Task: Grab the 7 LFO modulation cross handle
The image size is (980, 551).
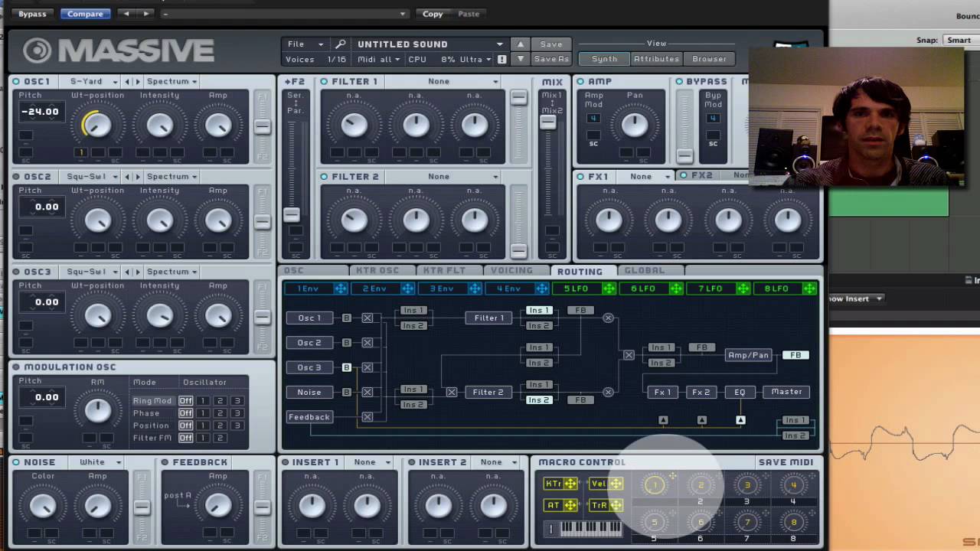Action: tap(743, 289)
